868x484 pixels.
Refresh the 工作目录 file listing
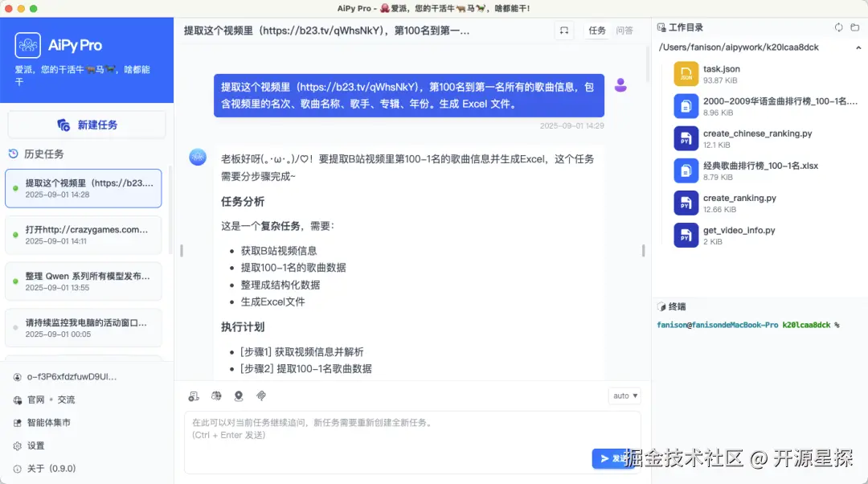(x=838, y=27)
